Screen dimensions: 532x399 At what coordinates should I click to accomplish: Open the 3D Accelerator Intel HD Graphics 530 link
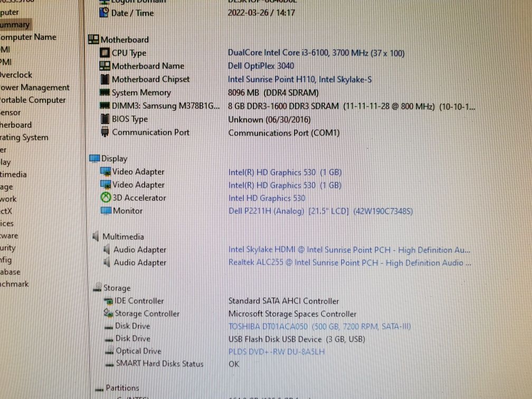[x=267, y=198]
